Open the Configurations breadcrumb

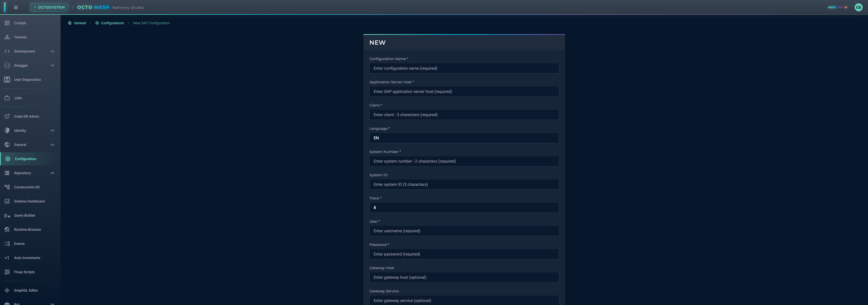coord(113,23)
